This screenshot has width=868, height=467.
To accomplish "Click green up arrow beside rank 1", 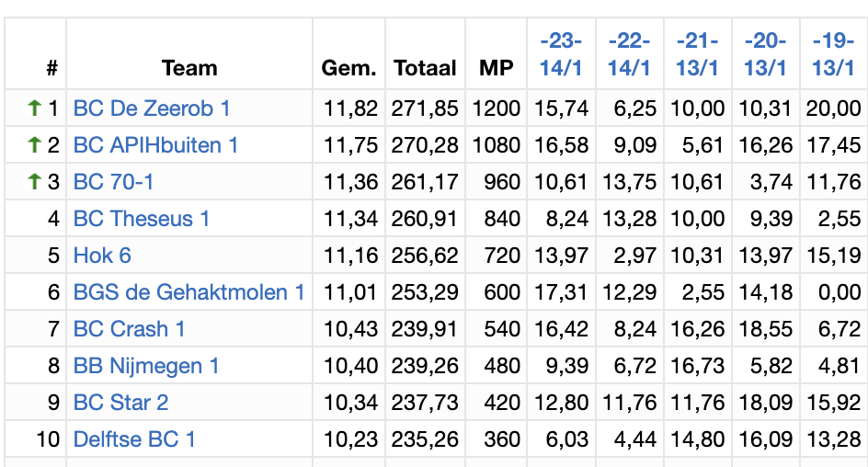I will 34,108.
